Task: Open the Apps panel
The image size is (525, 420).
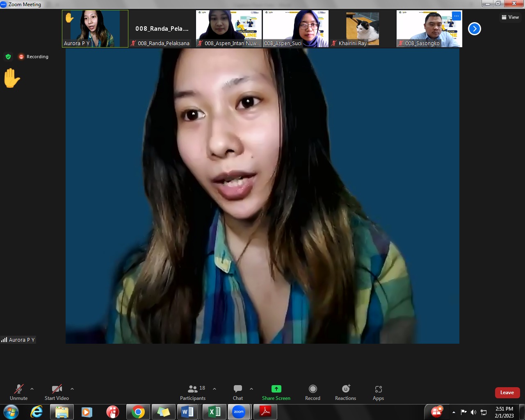Action: coord(378,392)
